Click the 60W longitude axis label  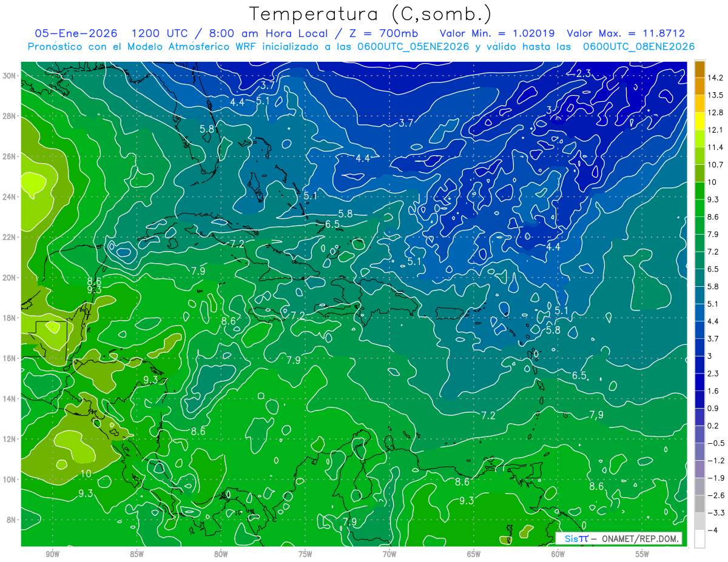coord(558,555)
